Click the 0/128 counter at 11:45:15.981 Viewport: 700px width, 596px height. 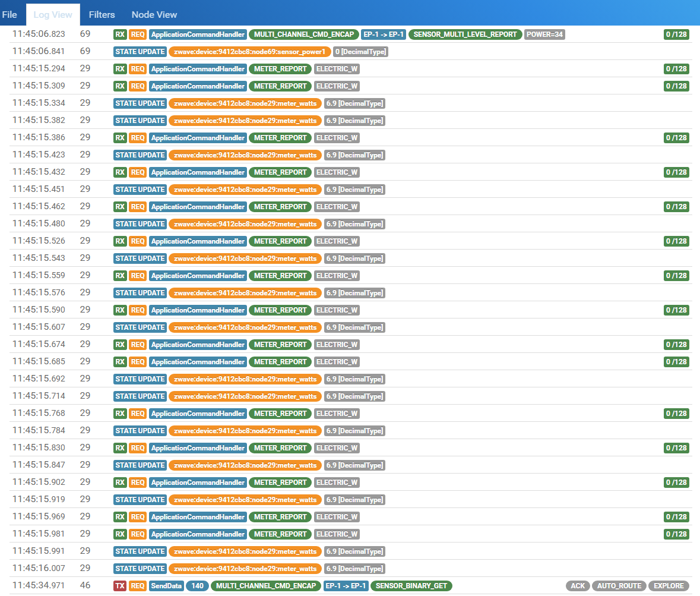(x=676, y=534)
